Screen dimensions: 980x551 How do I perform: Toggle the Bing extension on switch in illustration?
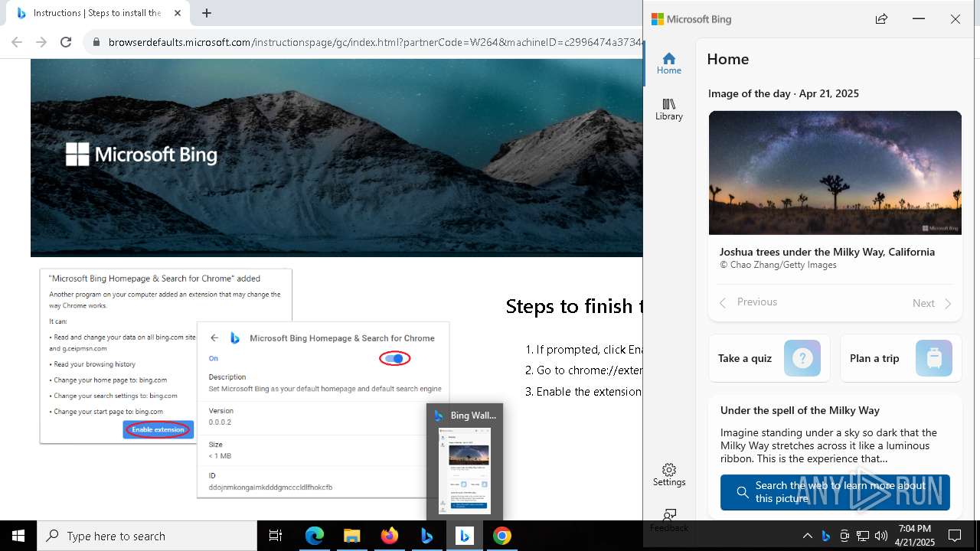(x=395, y=358)
